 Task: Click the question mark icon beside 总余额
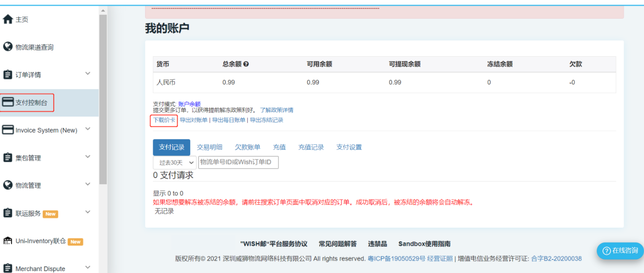[x=246, y=64]
